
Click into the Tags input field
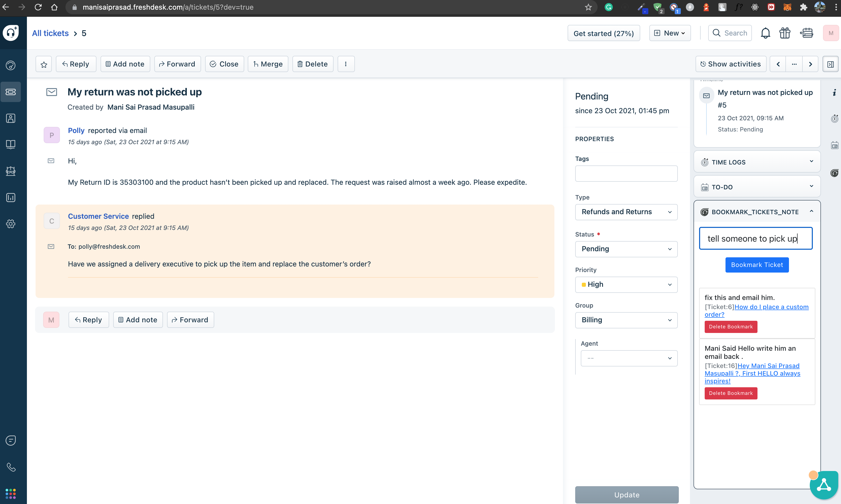(x=626, y=174)
